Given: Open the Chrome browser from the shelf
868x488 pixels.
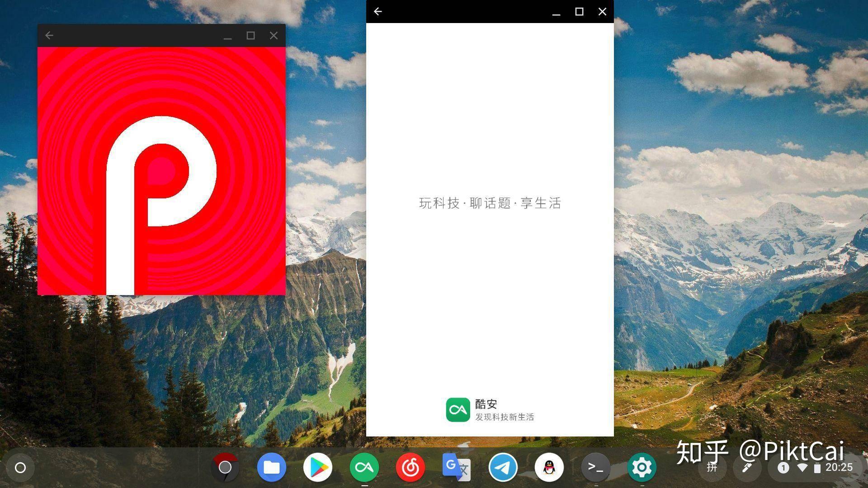Looking at the screenshot, I should pyautogui.click(x=225, y=468).
